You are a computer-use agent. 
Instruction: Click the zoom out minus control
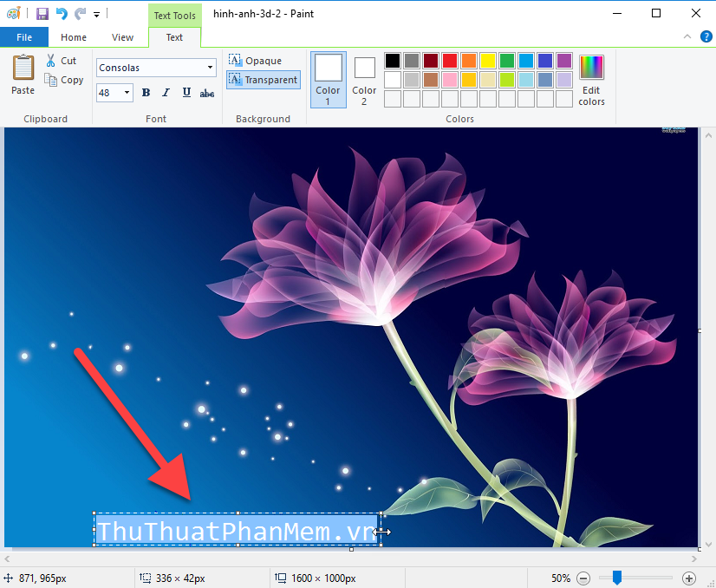583,578
